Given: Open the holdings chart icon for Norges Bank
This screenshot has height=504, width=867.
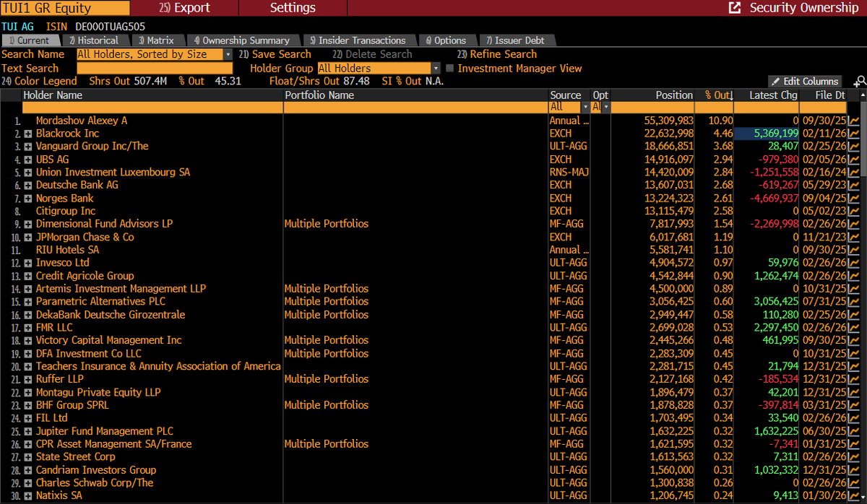Looking at the screenshot, I should (854, 199).
